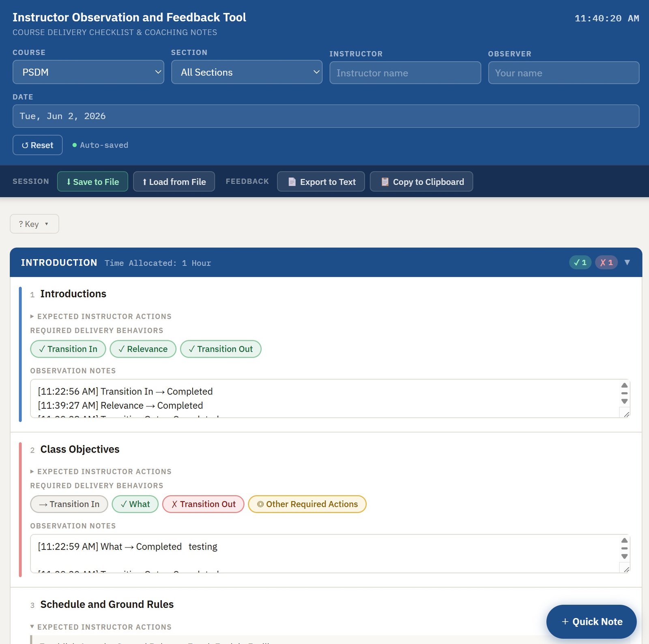Click the Class Objectives item heading
Viewport: 649px width, 644px height.
80,449
